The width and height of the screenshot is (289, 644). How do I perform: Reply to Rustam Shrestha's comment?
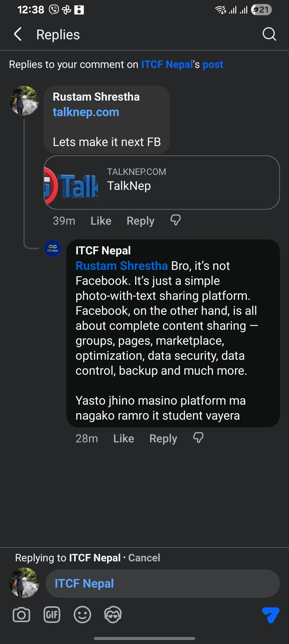click(x=140, y=221)
